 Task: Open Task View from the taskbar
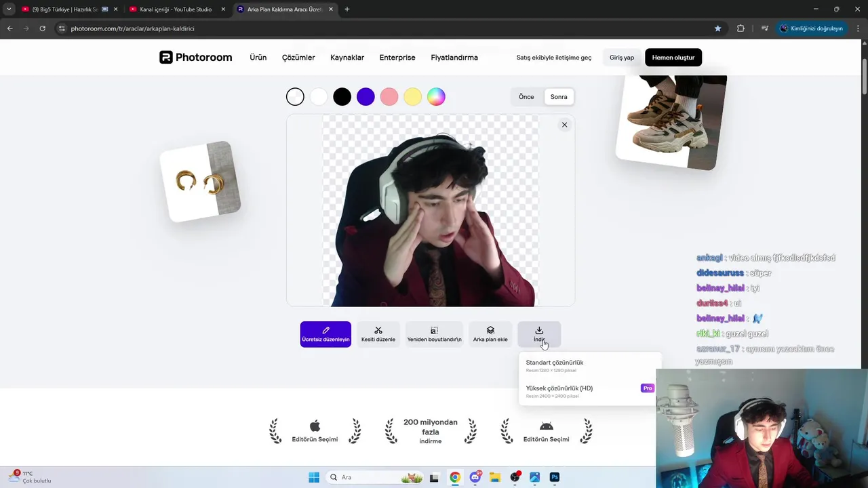point(434,477)
